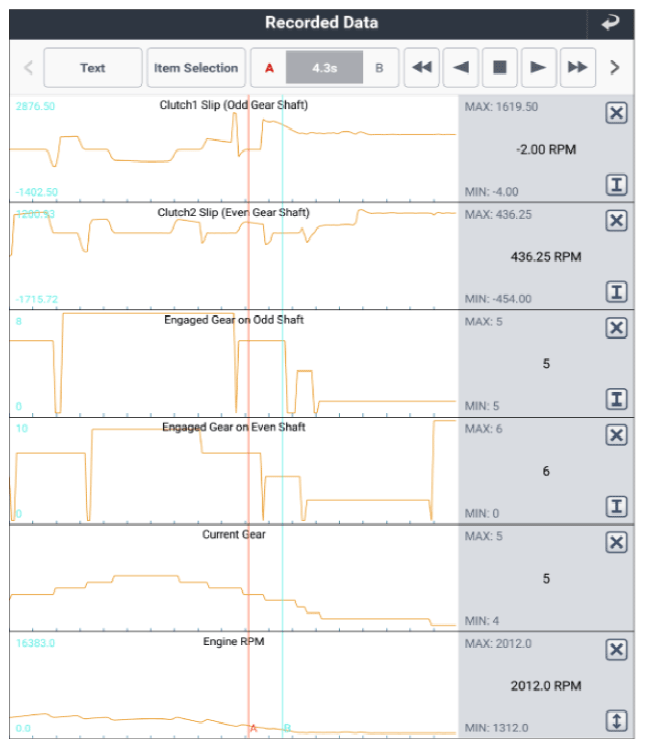Toggle scale icon for Engaged Gear Even Shaft
645x748 pixels.
616,507
